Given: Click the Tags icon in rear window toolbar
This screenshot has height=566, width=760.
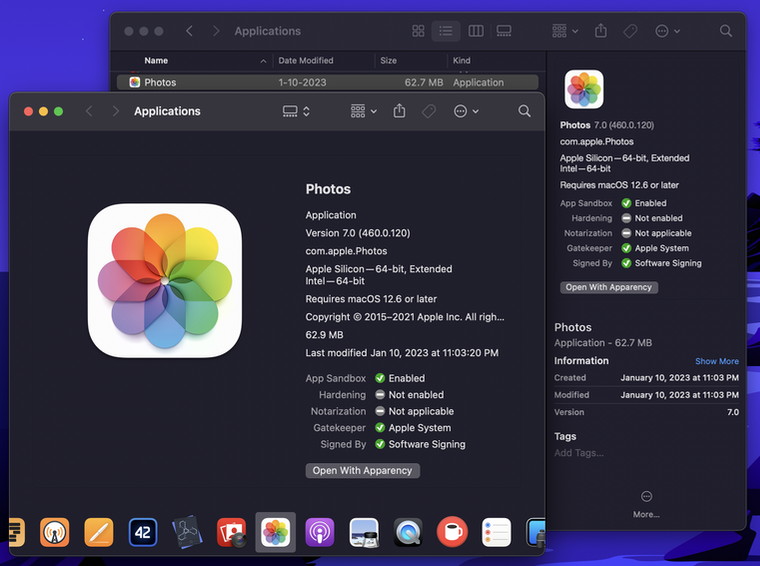Looking at the screenshot, I should click(630, 31).
